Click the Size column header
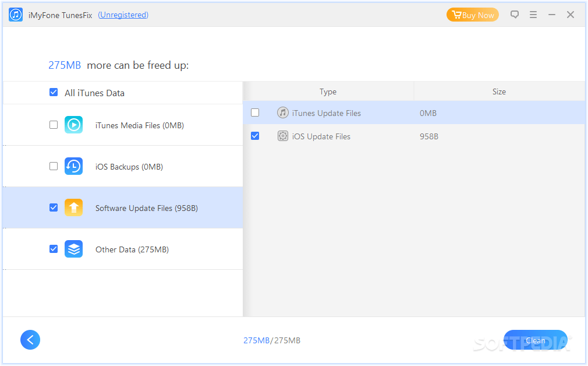588x366 pixels. (x=499, y=91)
